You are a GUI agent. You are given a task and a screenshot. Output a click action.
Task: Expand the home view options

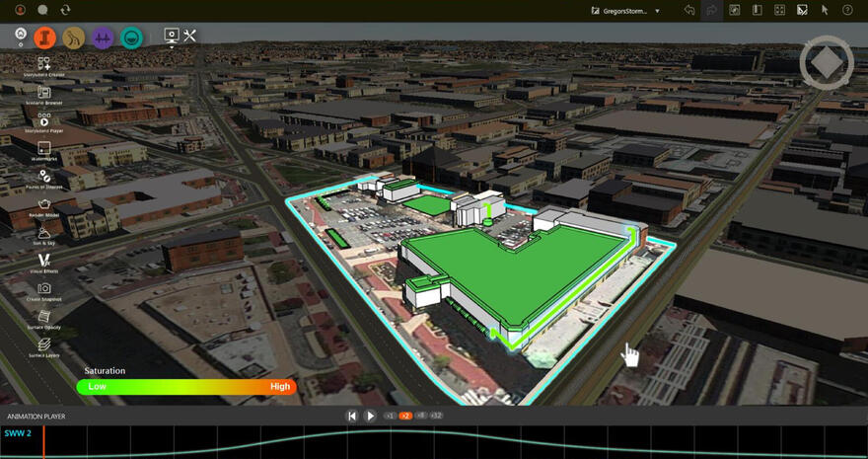click(x=22, y=38)
